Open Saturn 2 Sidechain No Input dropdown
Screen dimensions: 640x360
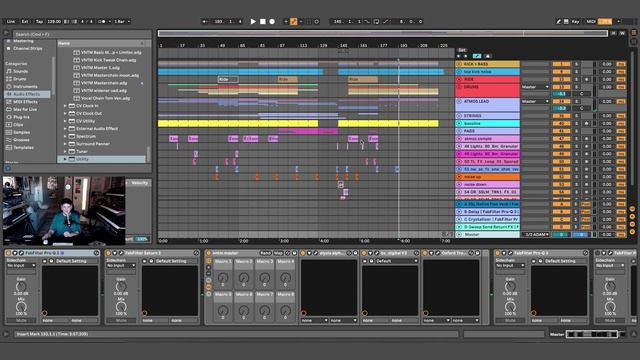click(x=121, y=266)
